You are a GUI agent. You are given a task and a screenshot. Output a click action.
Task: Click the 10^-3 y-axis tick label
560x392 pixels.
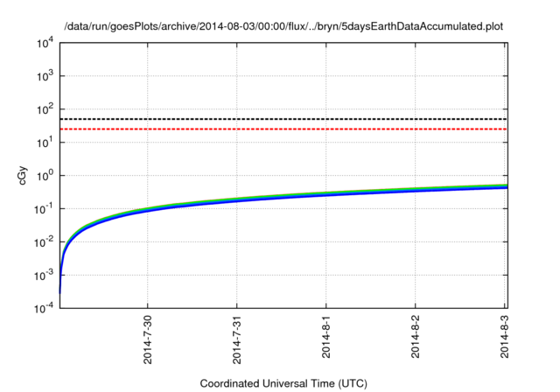[44, 276]
